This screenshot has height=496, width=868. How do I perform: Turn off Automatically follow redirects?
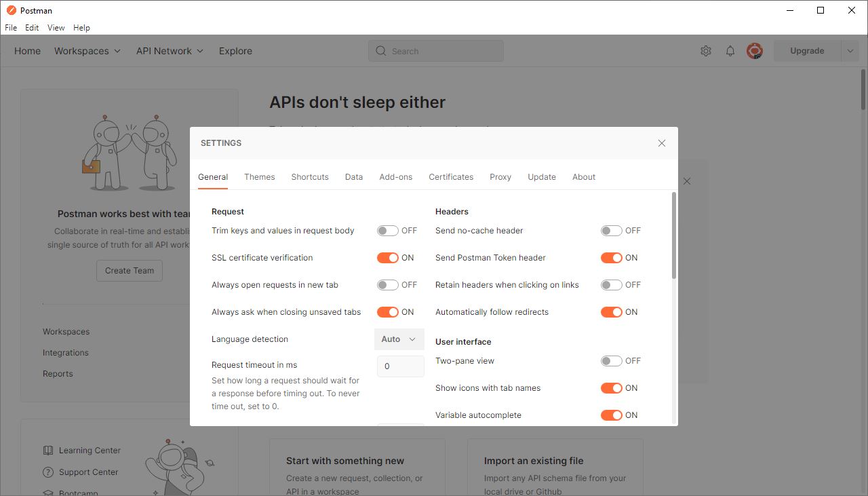point(612,312)
